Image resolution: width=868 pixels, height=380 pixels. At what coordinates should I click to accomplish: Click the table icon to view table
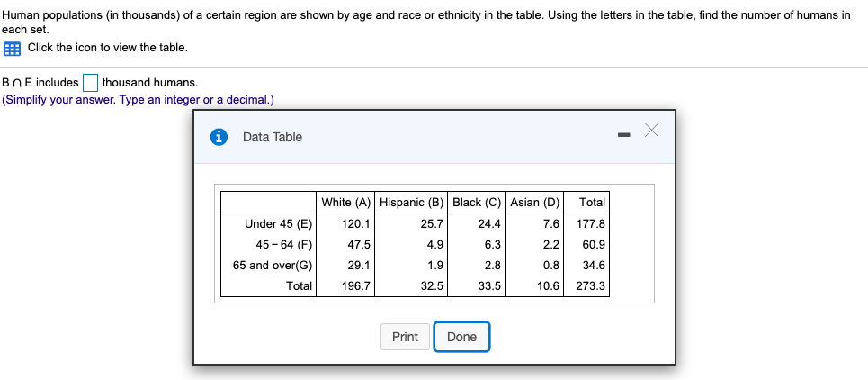[x=12, y=49]
